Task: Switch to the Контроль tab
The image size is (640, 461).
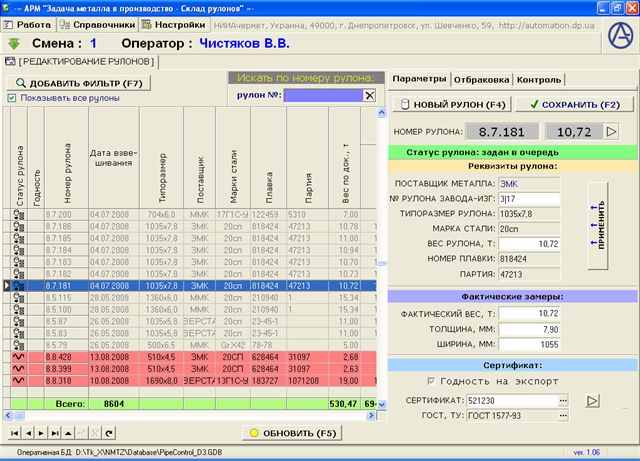Action: [539, 80]
